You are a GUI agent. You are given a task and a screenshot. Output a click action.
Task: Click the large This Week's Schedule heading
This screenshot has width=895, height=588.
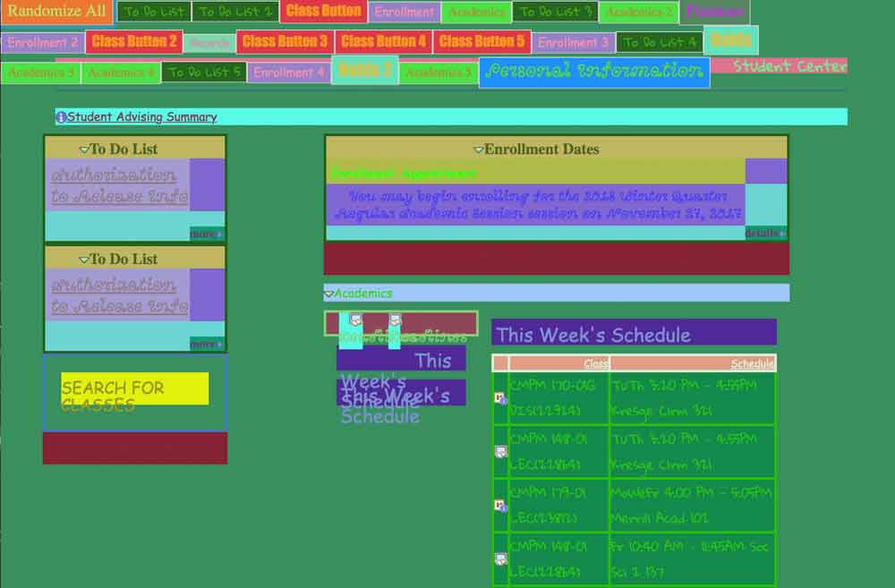point(634,333)
